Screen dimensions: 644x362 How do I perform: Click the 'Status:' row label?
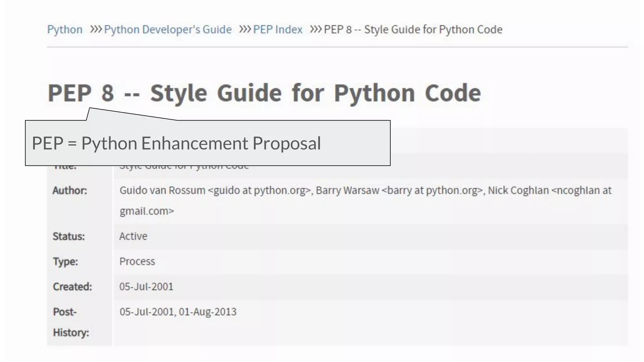coord(69,236)
